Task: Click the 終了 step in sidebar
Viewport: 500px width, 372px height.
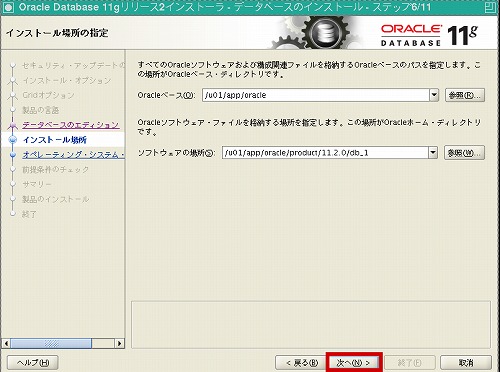Action: 29,214
